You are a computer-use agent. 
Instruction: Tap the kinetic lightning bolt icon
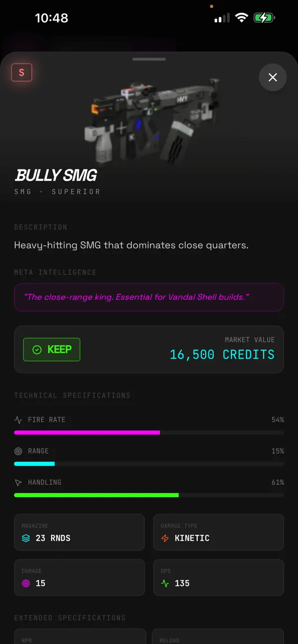(165, 538)
